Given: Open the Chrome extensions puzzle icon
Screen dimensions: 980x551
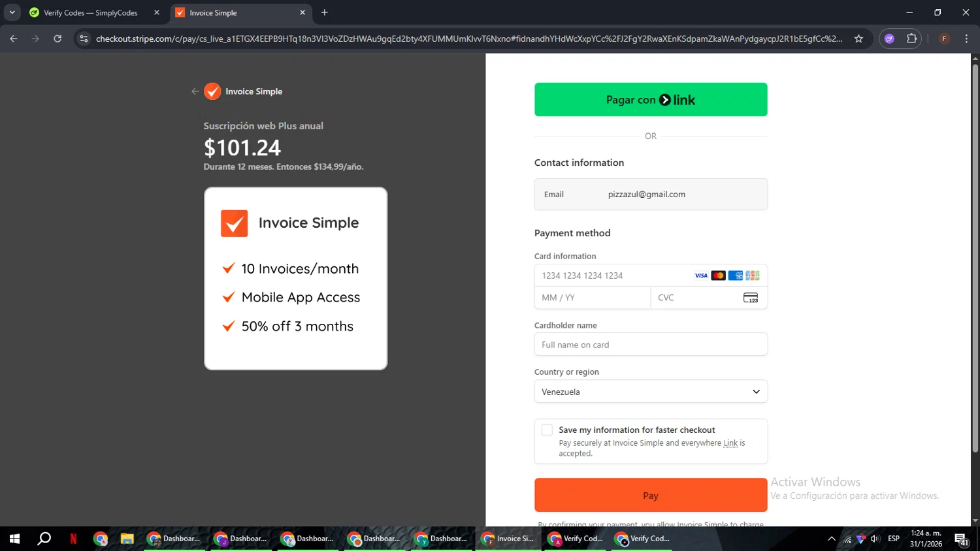Looking at the screenshot, I should pos(911,39).
